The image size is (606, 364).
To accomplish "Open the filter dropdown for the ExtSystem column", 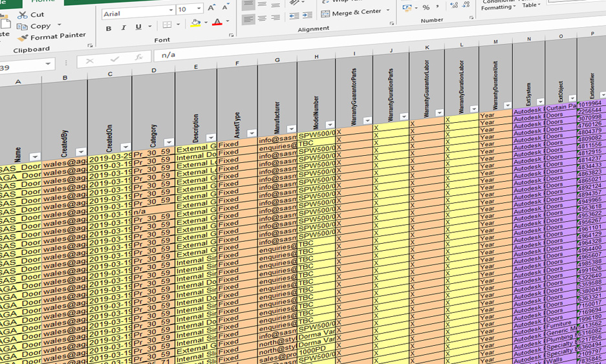I will 540,102.
